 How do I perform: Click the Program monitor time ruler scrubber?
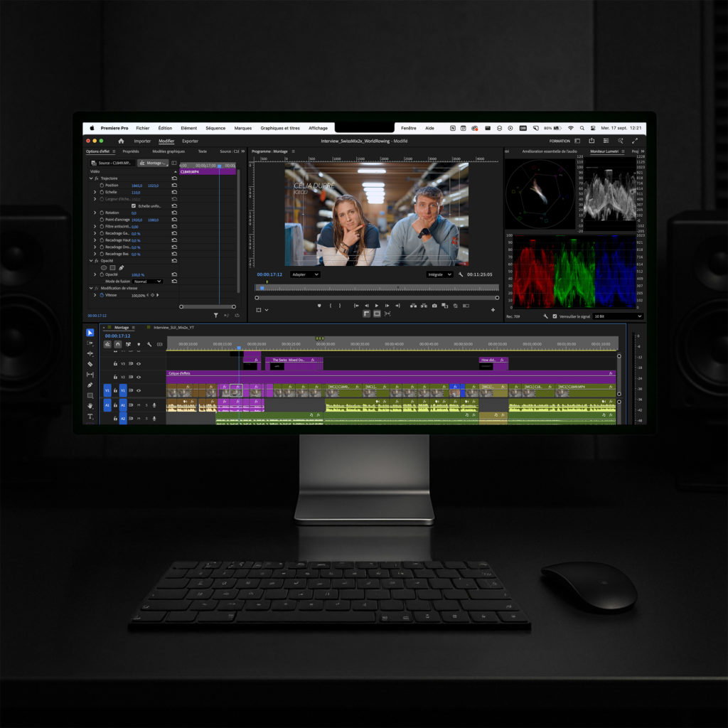point(377,288)
